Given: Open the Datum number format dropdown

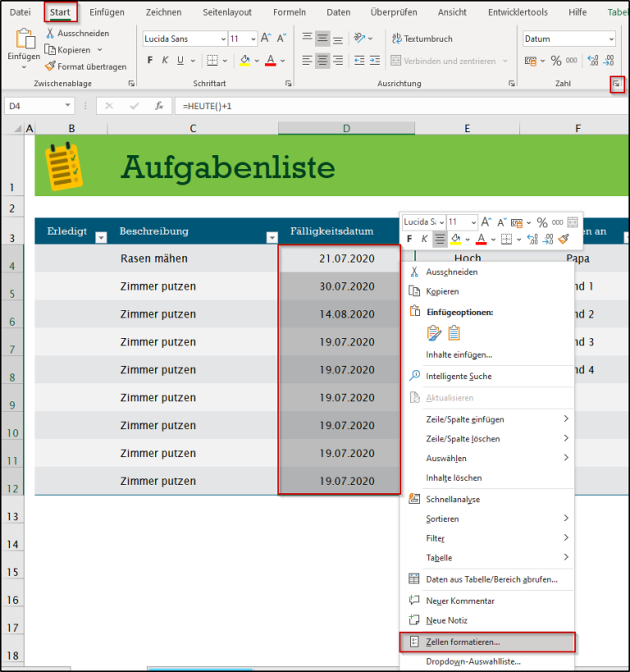Looking at the screenshot, I should tap(611, 39).
